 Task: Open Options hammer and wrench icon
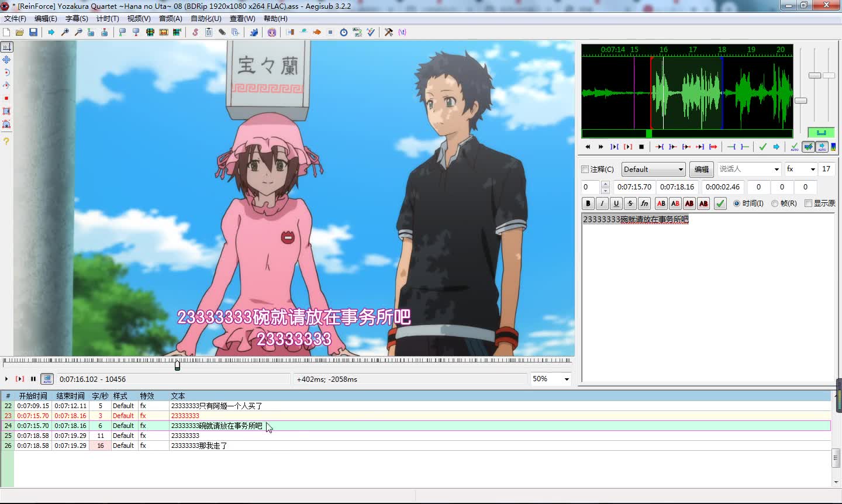point(388,32)
